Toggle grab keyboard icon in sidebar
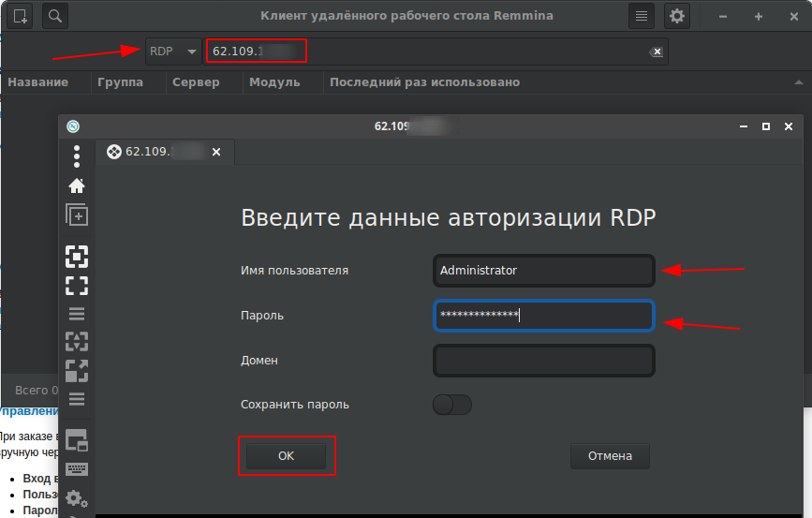 coord(77,469)
